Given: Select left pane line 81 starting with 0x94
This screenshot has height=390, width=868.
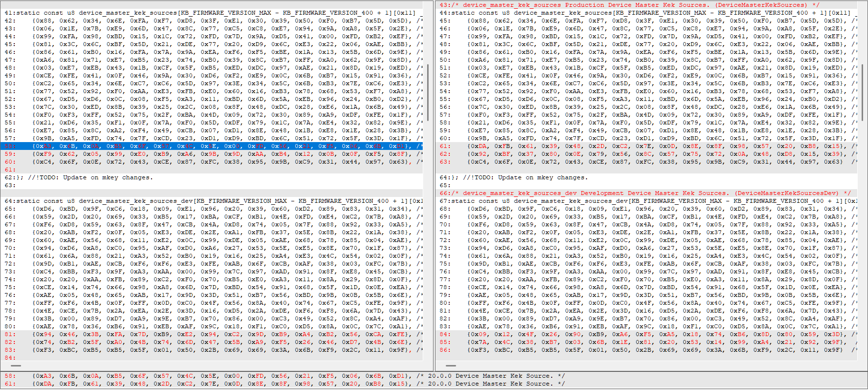Looking at the screenshot, I should pyautogui.click(x=211, y=334).
